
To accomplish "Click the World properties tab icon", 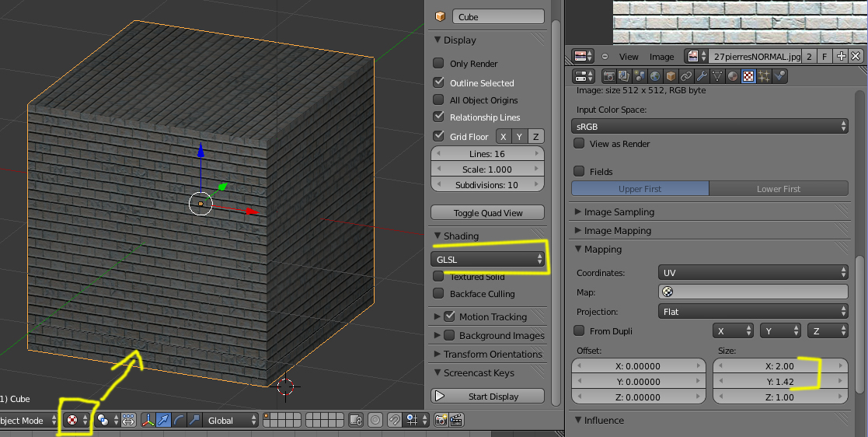I will pos(654,76).
